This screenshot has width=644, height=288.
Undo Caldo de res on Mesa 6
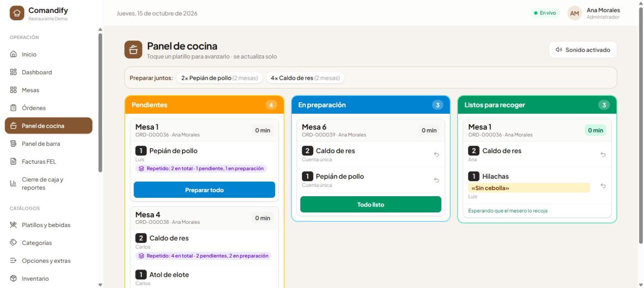point(436,155)
